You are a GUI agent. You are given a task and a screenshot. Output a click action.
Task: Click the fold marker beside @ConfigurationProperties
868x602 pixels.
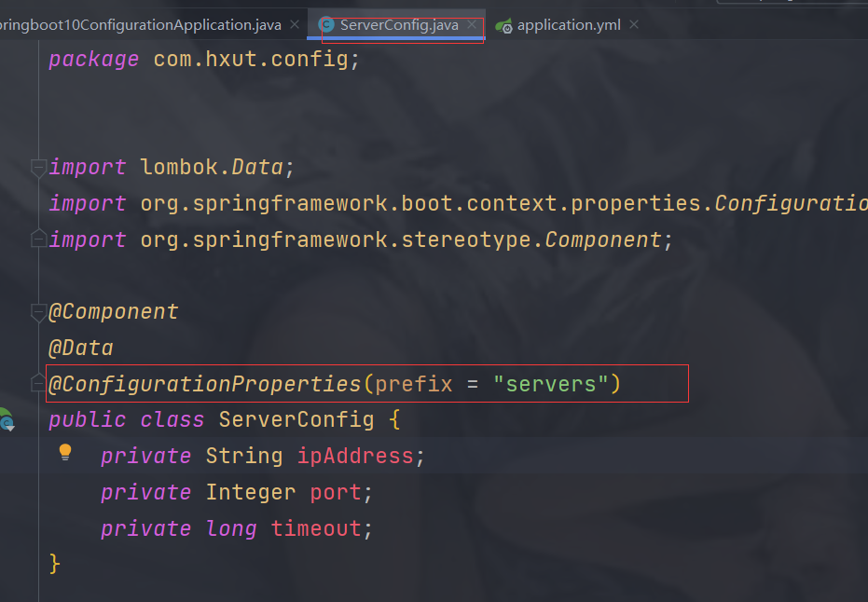pyautogui.click(x=38, y=384)
